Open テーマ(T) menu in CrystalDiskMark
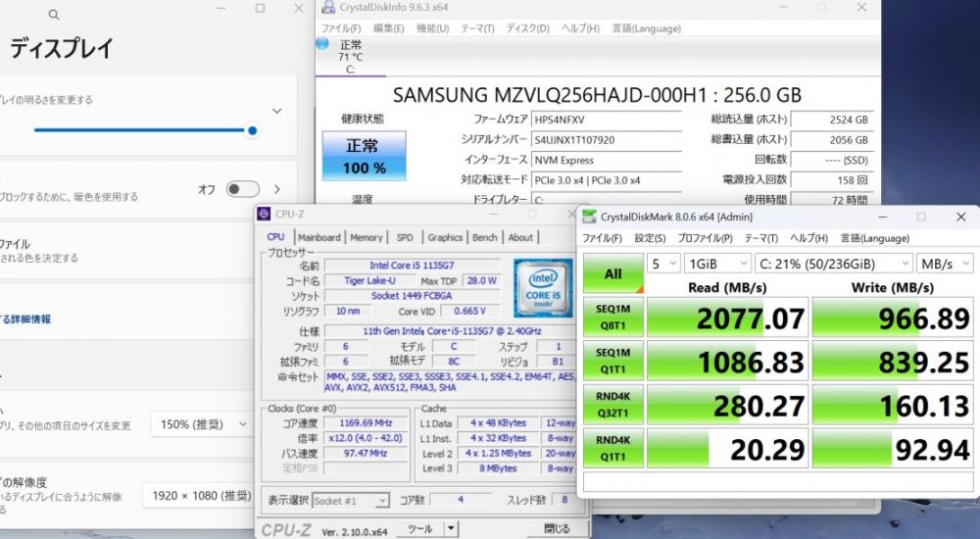The height and width of the screenshot is (539, 980). pyautogui.click(x=761, y=238)
